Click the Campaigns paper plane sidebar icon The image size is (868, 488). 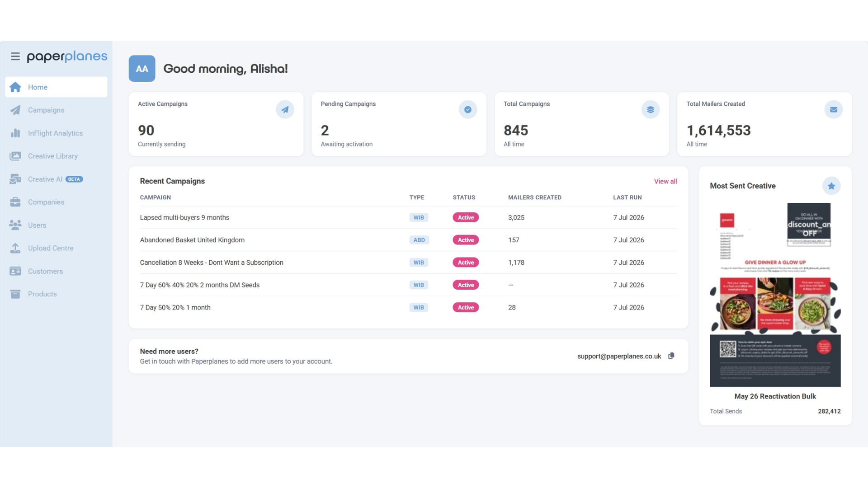pyautogui.click(x=15, y=110)
